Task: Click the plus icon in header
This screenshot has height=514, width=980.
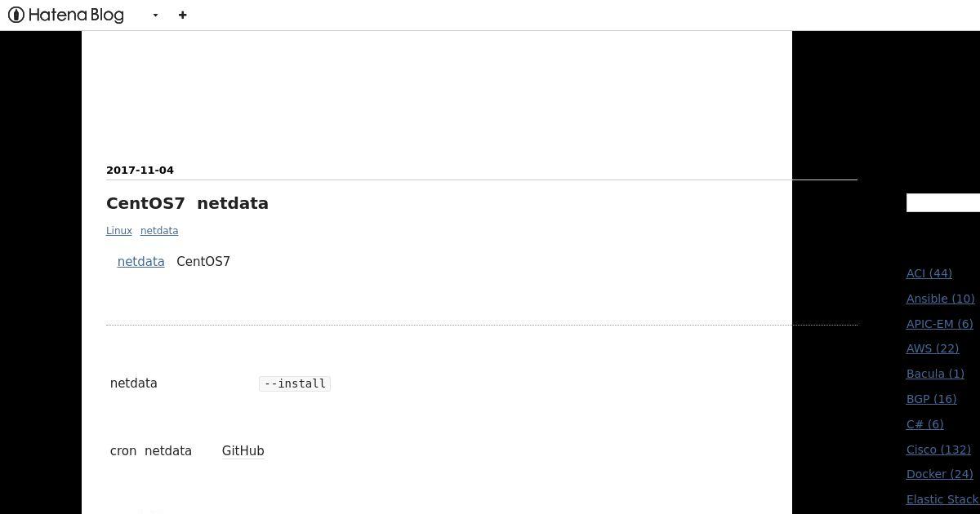Action: click(x=182, y=15)
